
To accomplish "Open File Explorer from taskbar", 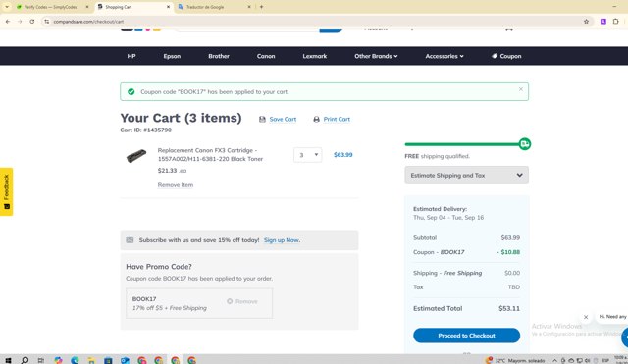I will [91, 360].
